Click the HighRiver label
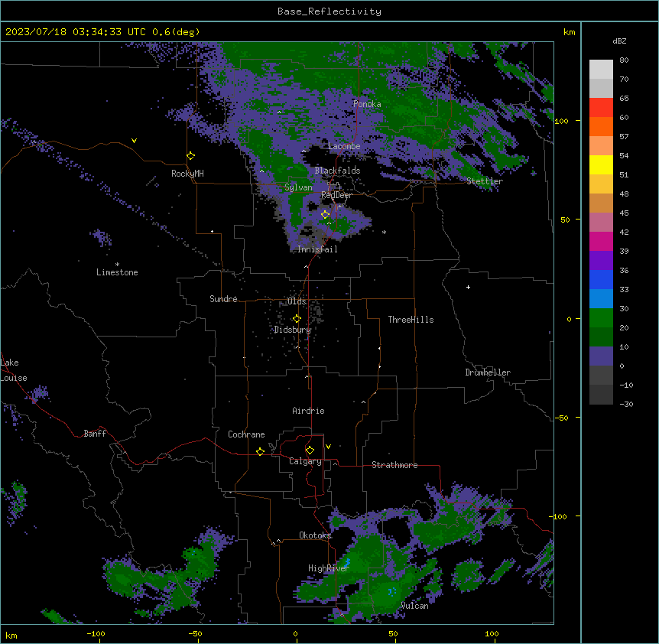The height and width of the screenshot is (644, 659). pos(329,568)
